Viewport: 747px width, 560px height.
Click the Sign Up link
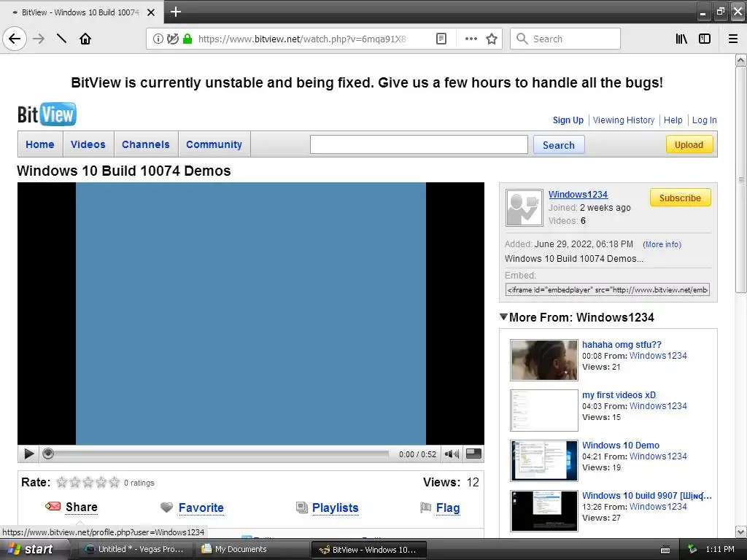[x=568, y=120]
